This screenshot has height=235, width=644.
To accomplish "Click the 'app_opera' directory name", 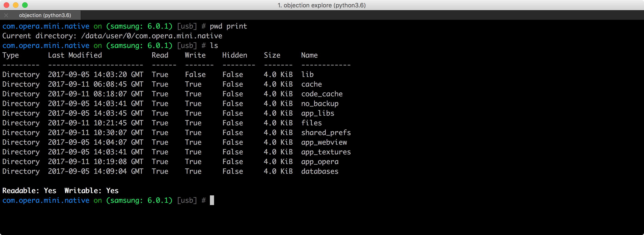I will (x=320, y=162).
